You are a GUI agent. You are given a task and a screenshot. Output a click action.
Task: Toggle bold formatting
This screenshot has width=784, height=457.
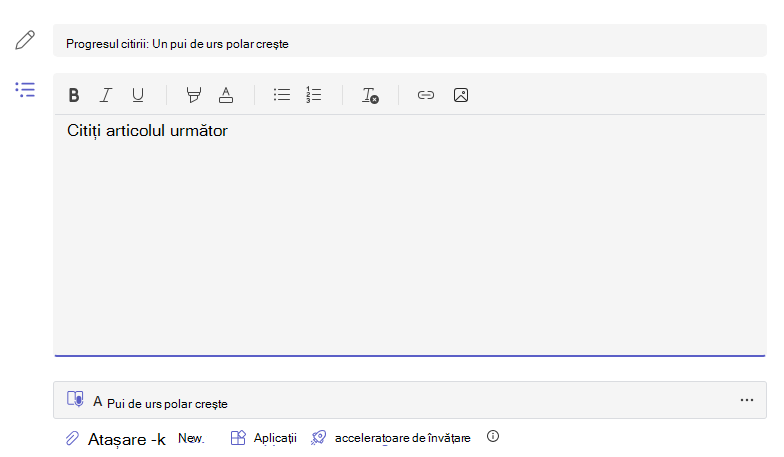tap(74, 95)
